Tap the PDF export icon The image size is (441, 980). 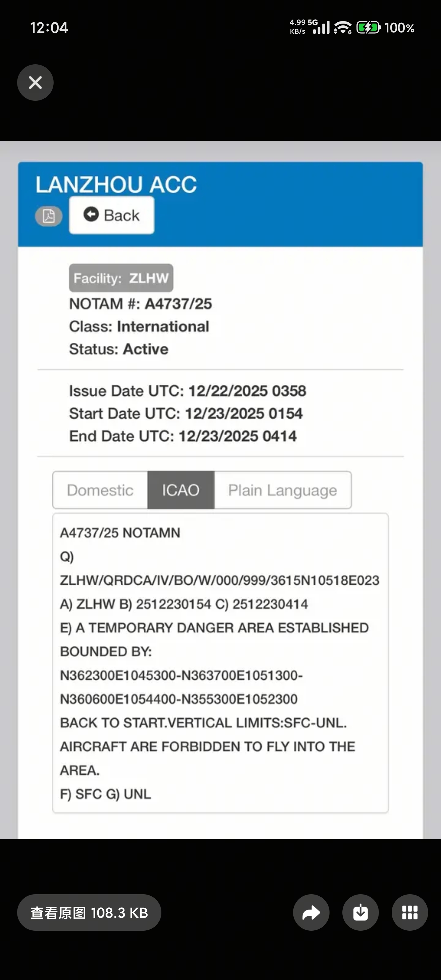pyautogui.click(x=49, y=216)
